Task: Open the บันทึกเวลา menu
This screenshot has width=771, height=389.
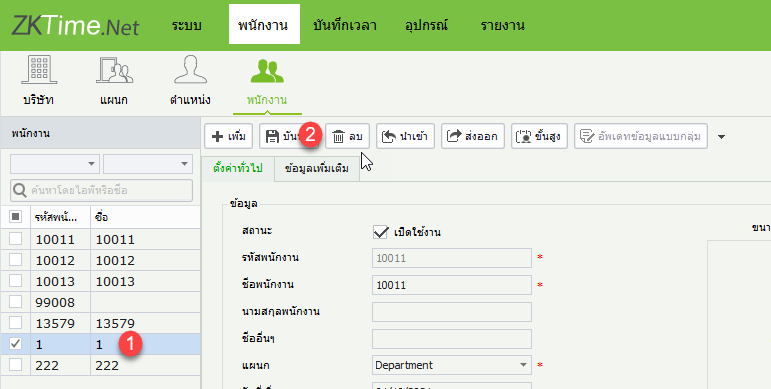Action: pos(345,26)
